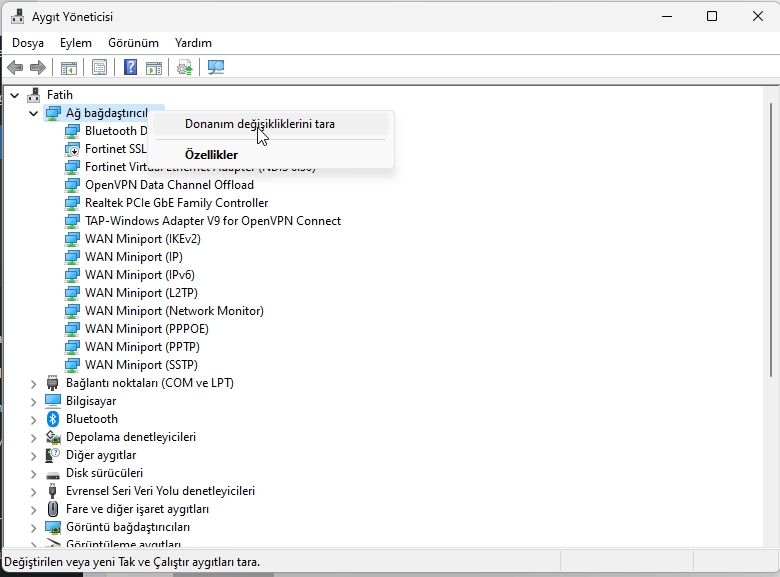Click the Görüntü bağdaştırıcıları display icon
The image size is (780, 577).
pyautogui.click(x=53, y=527)
